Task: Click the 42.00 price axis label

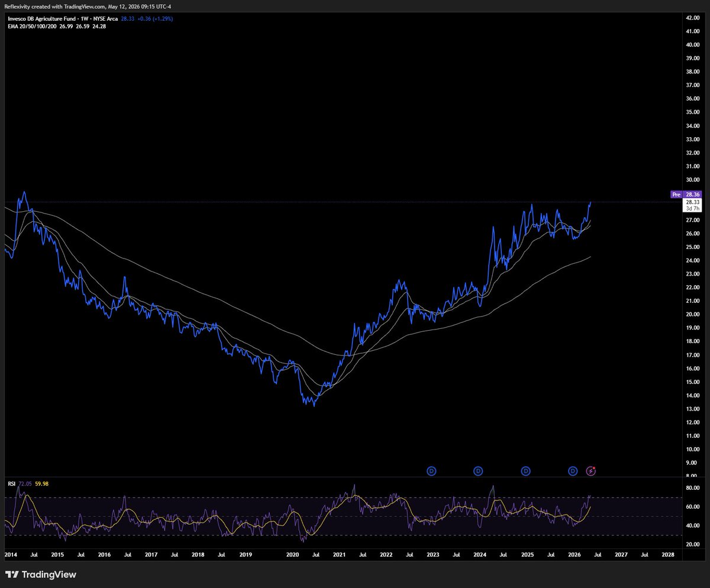Action: coord(693,18)
